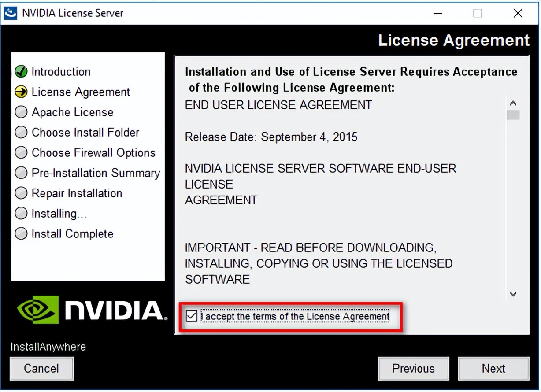
Task: Click the 'IMPORTANT - READ BEFORE DOWNLOADING' line
Action: coord(311,248)
